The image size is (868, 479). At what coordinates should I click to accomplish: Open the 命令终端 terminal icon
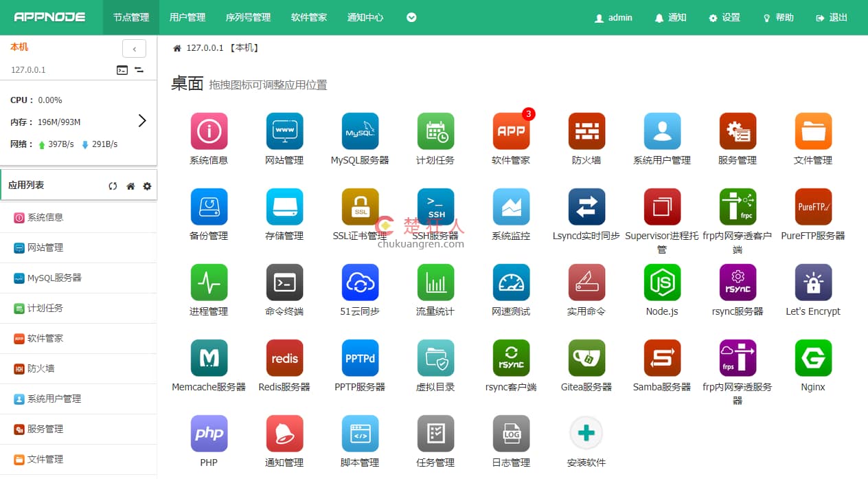pos(284,282)
